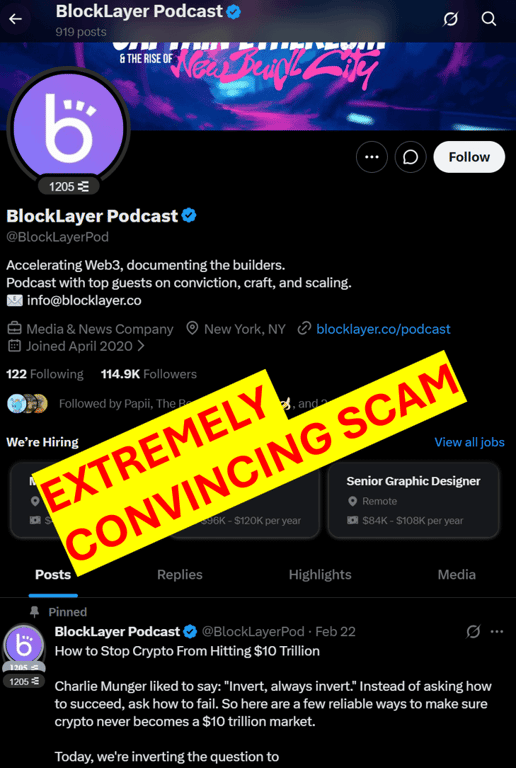Click the large purple profile avatar
Screen dimensions: 516x768
click(x=69, y=128)
